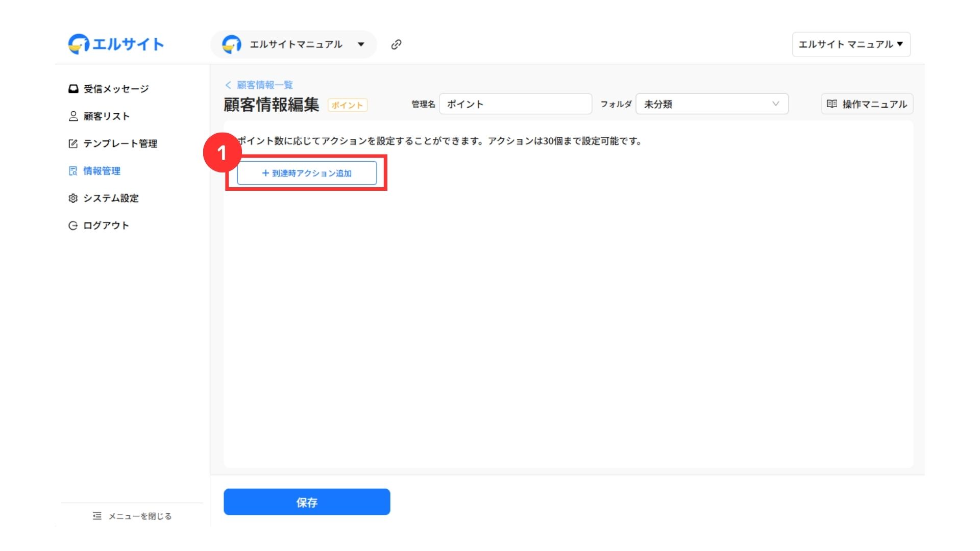This screenshot has height=551, width=980.
Task: Click the テンプレート管理 edit icon
Action: (x=73, y=143)
